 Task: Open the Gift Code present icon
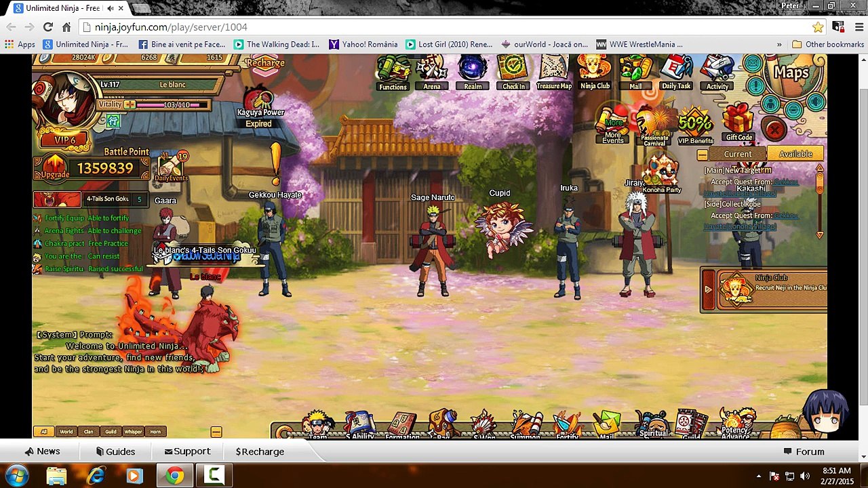[738, 123]
